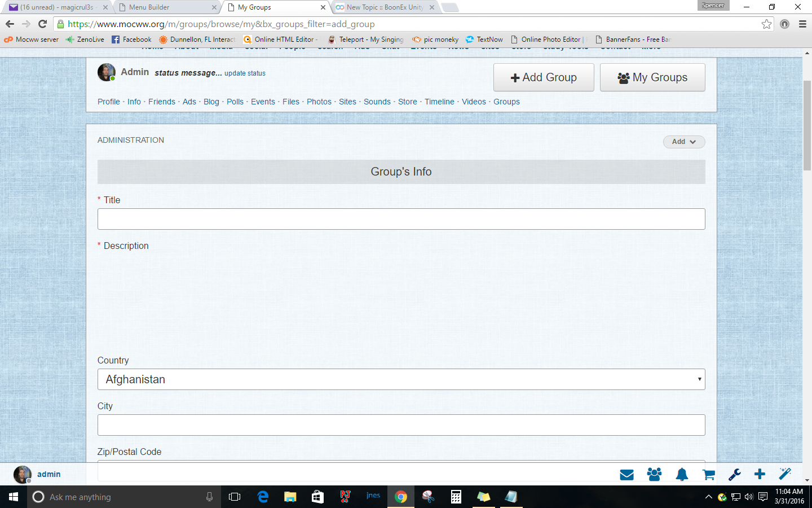Open the Profile submenu link
The width and height of the screenshot is (812, 508).
click(x=109, y=102)
